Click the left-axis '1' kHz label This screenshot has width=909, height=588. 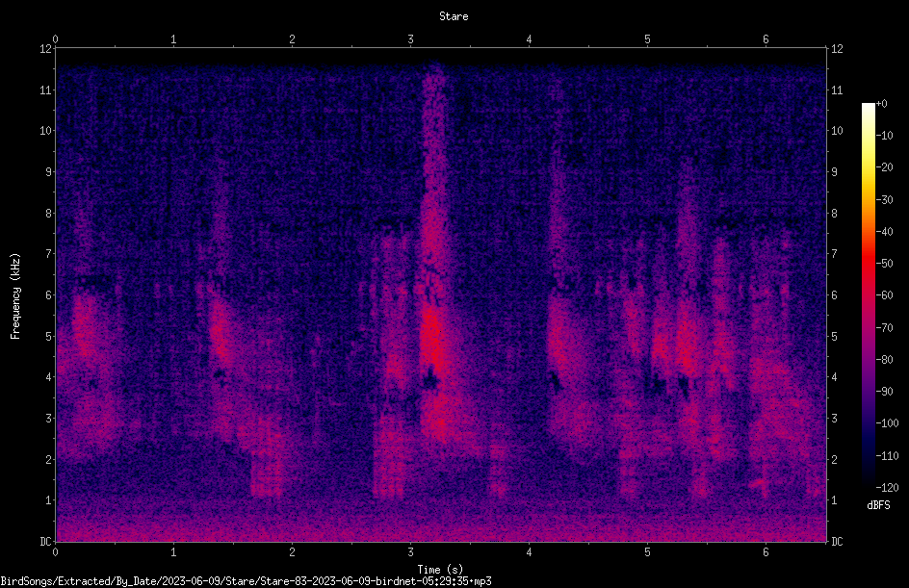point(49,500)
